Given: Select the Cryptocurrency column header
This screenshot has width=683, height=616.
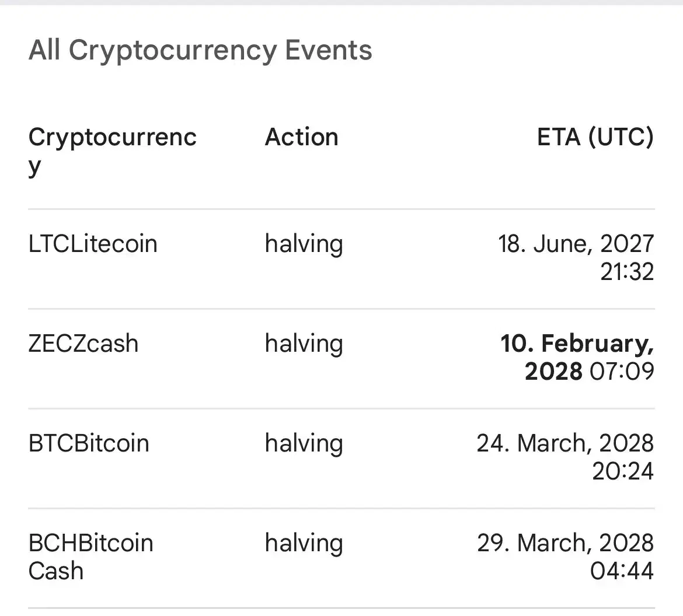Looking at the screenshot, I should pos(113,151).
